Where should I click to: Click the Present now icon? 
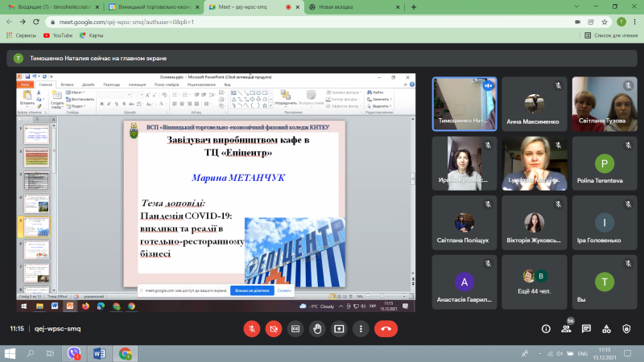coord(339,329)
